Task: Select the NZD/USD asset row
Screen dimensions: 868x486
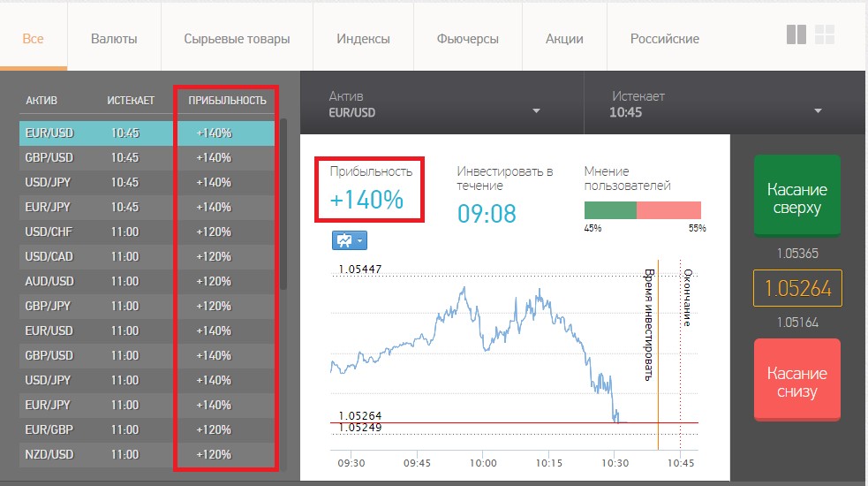Action: 141,454
